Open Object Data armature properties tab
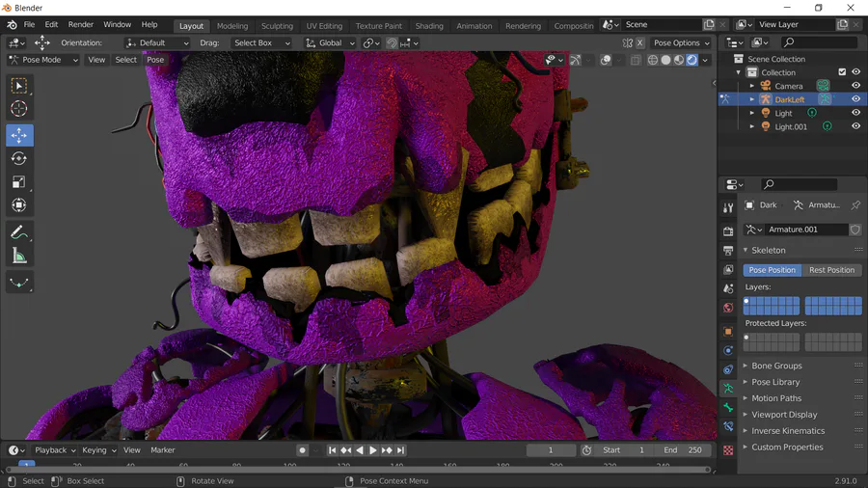The width and height of the screenshot is (868, 488). (x=728, y=389)
